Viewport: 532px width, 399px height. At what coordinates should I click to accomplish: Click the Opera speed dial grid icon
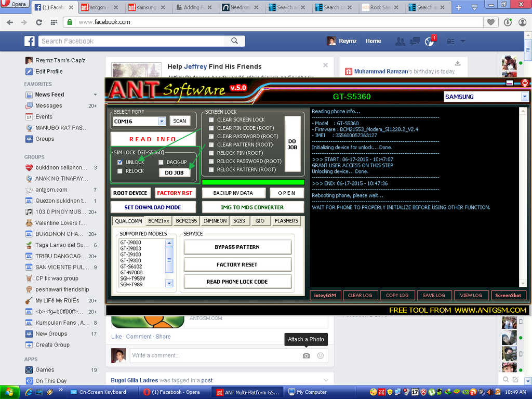click(54, 22)
